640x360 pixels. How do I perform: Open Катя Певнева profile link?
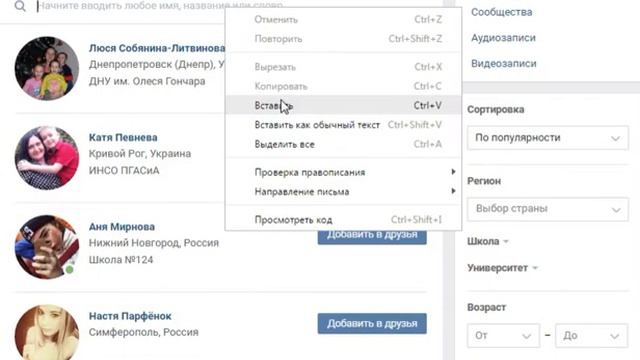123,138
